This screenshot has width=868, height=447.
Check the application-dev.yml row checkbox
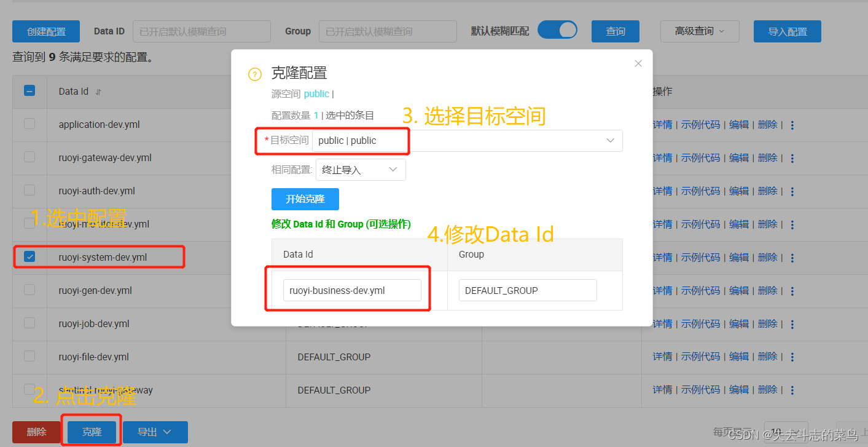click(x=29, y=124)
